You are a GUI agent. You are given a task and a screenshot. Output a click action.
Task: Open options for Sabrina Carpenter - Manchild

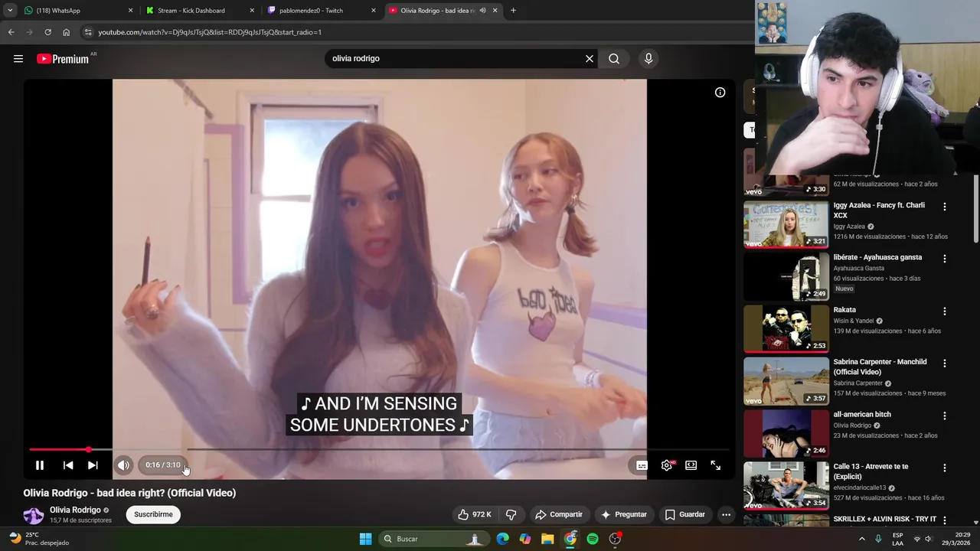tap(944, 364)
